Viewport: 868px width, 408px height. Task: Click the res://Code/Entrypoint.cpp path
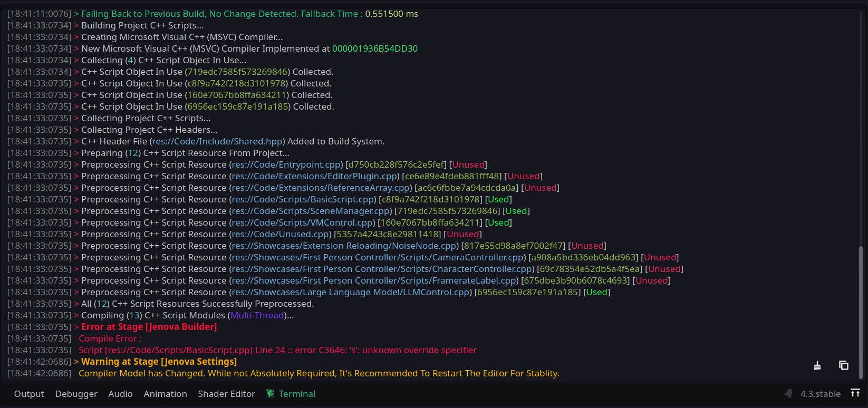click(286, 164)
